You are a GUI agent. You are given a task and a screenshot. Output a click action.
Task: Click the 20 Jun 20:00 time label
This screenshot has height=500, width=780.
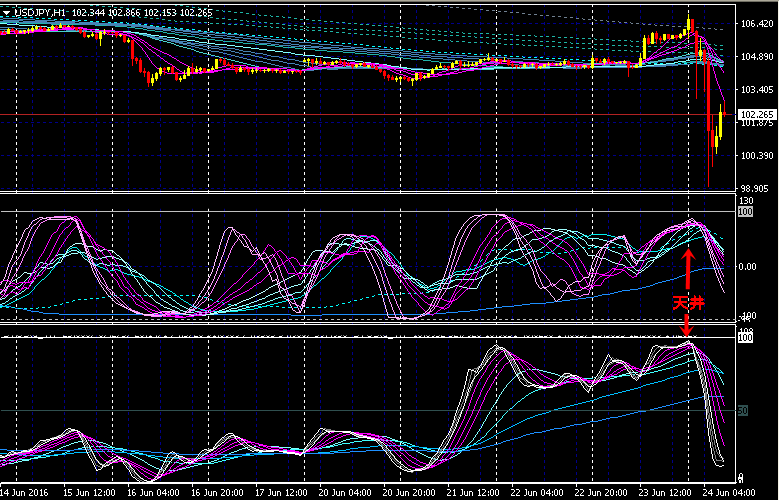pos(410,493)
